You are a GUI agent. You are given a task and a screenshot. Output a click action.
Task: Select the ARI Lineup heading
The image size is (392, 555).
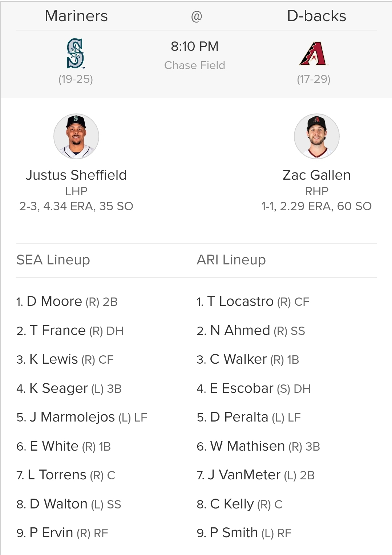point(231,260)
